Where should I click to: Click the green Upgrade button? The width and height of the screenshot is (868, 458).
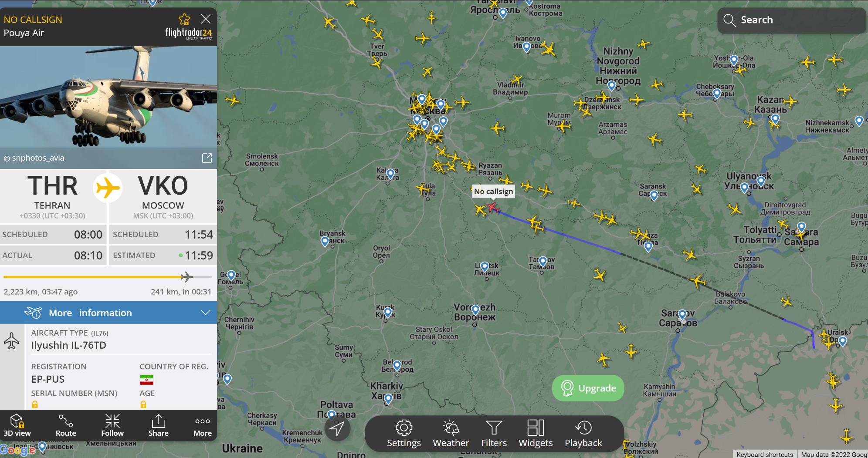pos(588,388)
